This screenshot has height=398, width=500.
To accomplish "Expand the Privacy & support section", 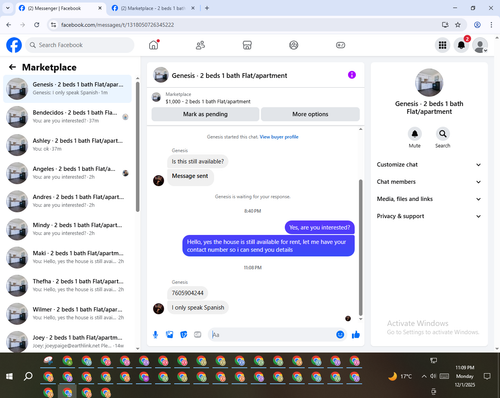I will [429, 216].
